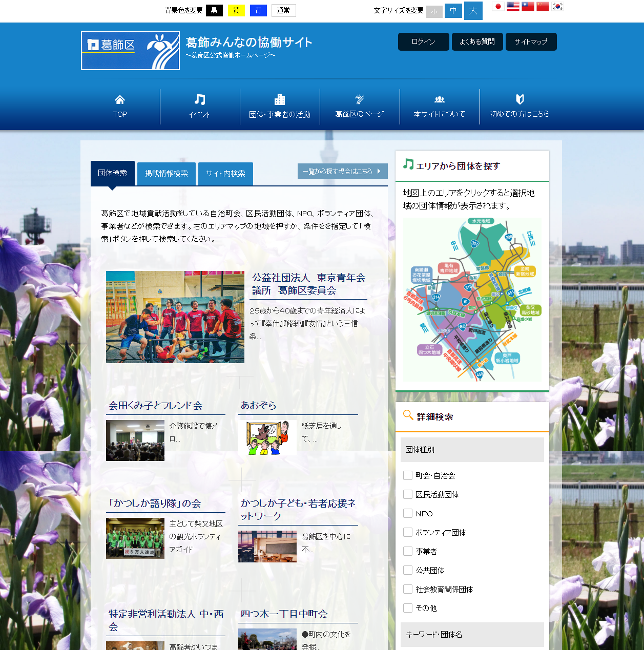Enable the NPO checkbox
The height and width of the screenshot is (650, 644).
point(408,513)
